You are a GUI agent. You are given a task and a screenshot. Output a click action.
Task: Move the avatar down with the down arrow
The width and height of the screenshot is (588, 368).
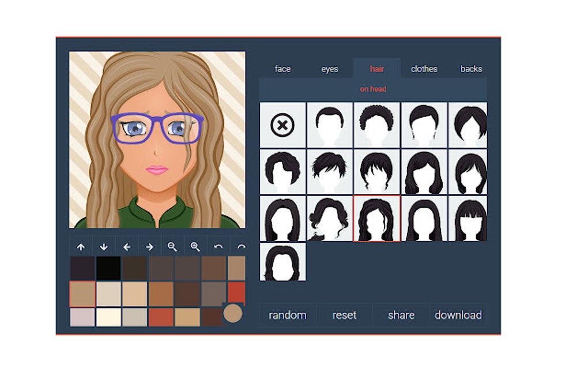104,246
